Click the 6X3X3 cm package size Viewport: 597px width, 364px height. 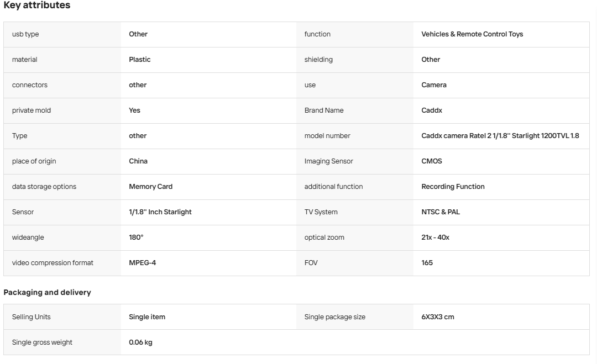[x=437, y=317]
